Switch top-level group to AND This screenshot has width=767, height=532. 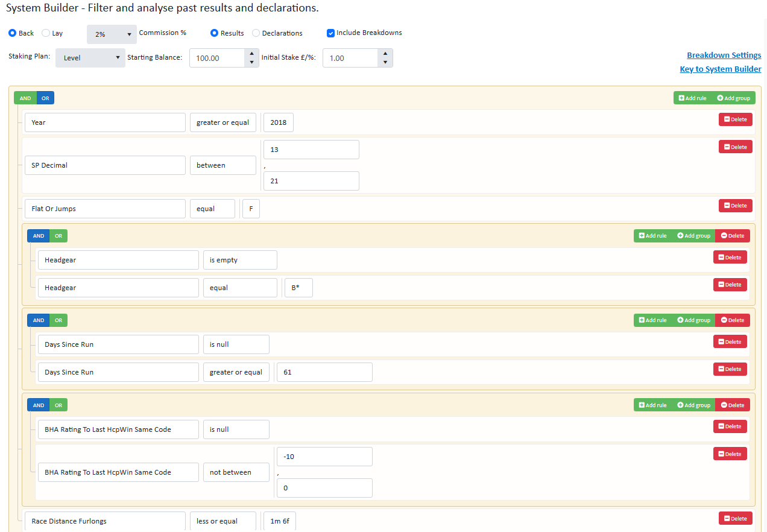point(25,98)
